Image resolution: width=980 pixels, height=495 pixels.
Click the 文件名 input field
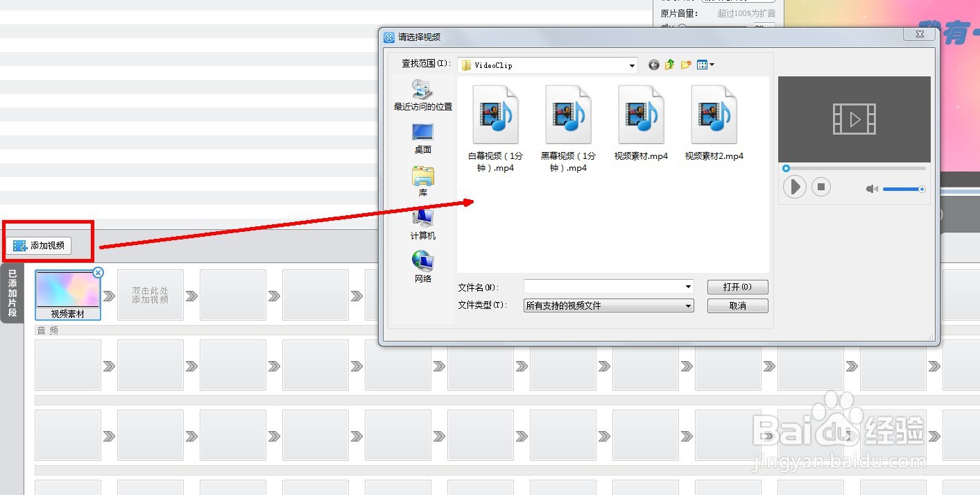603,287
